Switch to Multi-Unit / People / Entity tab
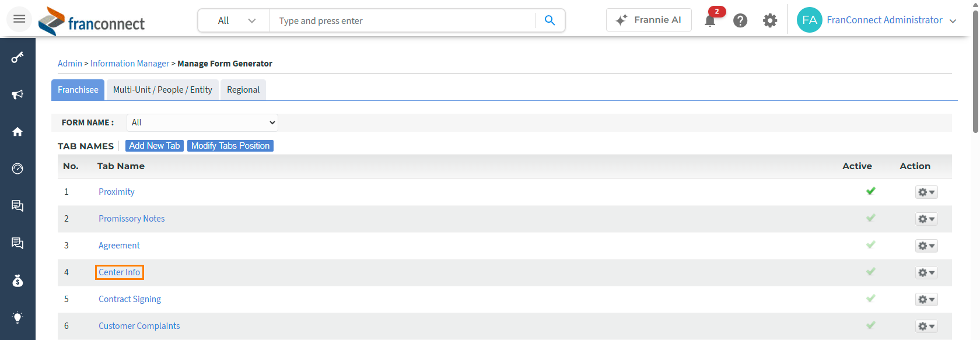 tap(163, 90)
